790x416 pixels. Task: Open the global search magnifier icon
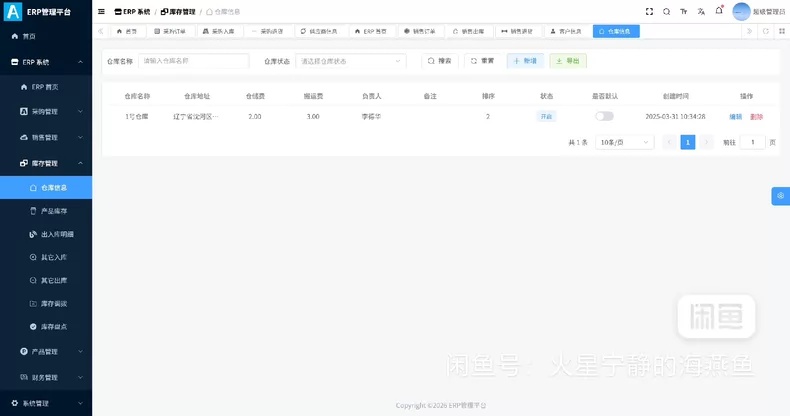(x=667, y=12)
